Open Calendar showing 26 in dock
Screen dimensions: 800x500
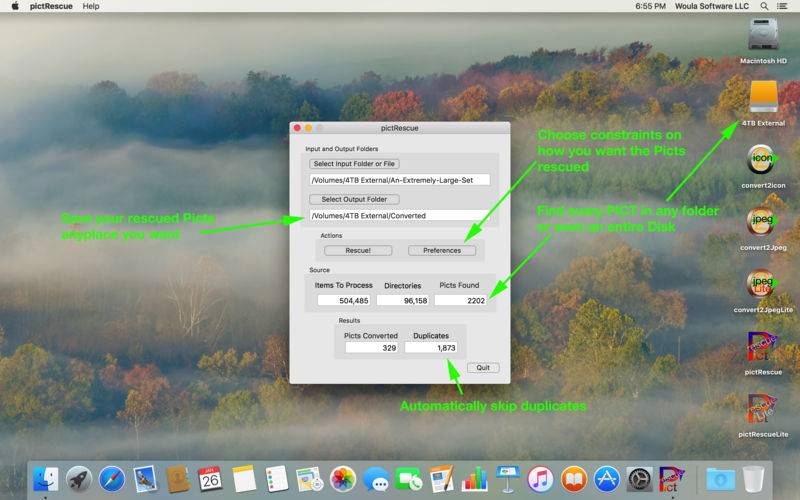[210, 480]
